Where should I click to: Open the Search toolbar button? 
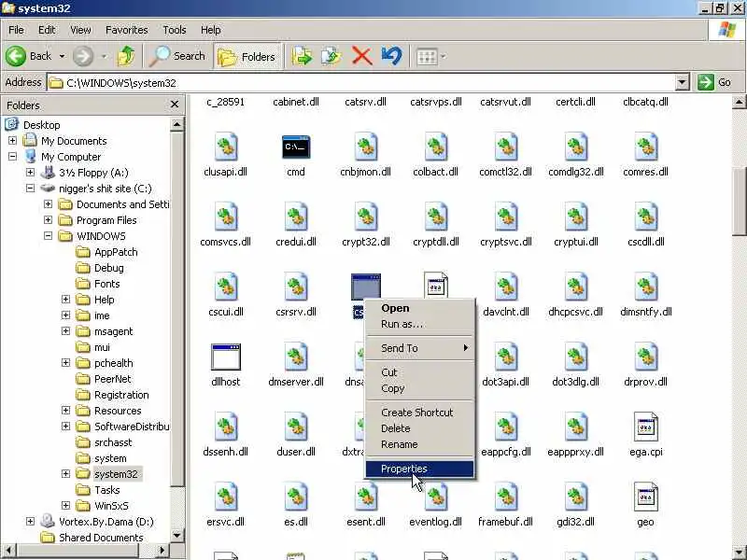tap(176, 56)
